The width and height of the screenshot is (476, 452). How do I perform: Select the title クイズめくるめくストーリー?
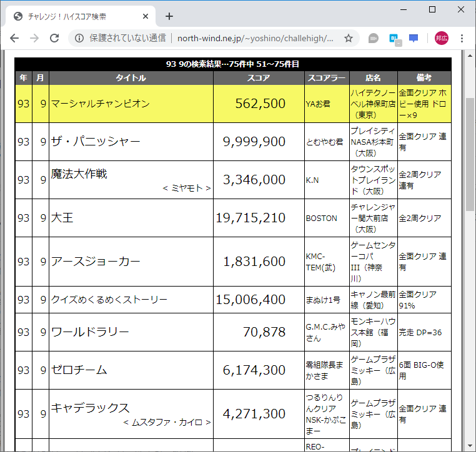109,300
